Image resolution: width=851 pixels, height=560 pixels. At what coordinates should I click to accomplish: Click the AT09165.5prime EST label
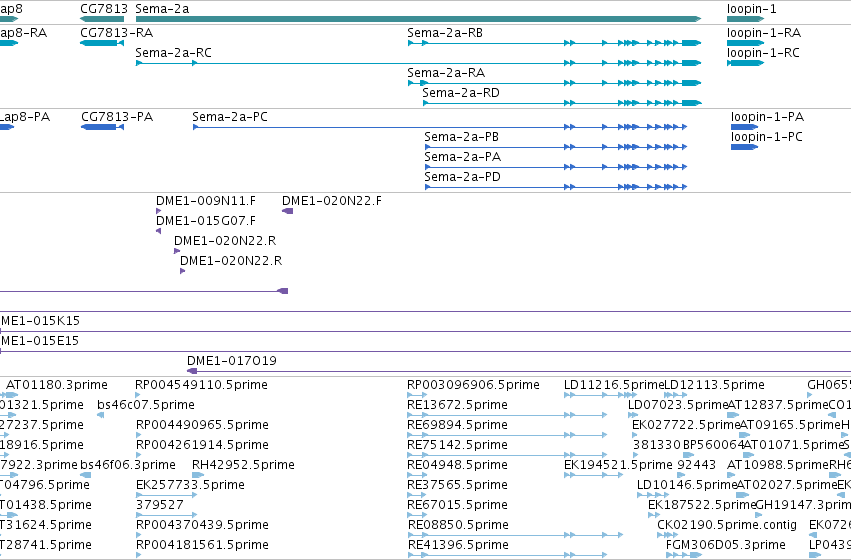tap(790, 425)
